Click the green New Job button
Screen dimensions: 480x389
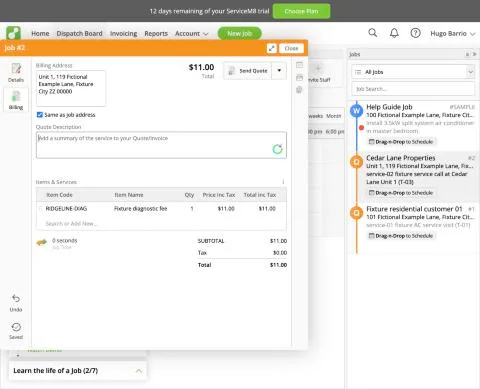[x=239, y=34]
